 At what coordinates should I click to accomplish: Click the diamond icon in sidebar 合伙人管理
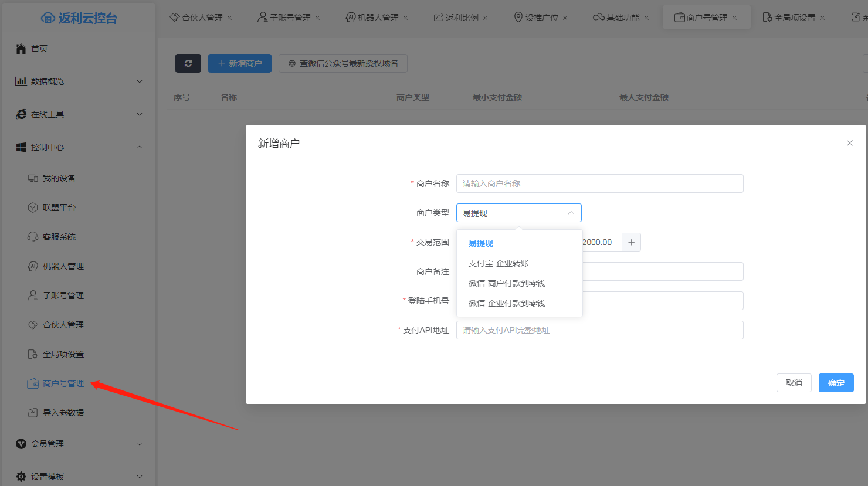pos(33,325)
